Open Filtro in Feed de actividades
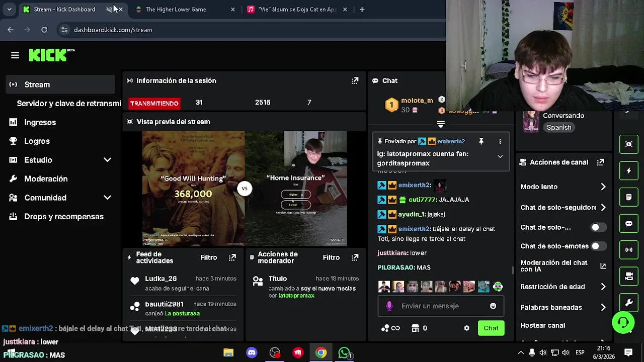The width and height of the screenshot is (644, 362). pyautogui.click(x=208, y=257)
